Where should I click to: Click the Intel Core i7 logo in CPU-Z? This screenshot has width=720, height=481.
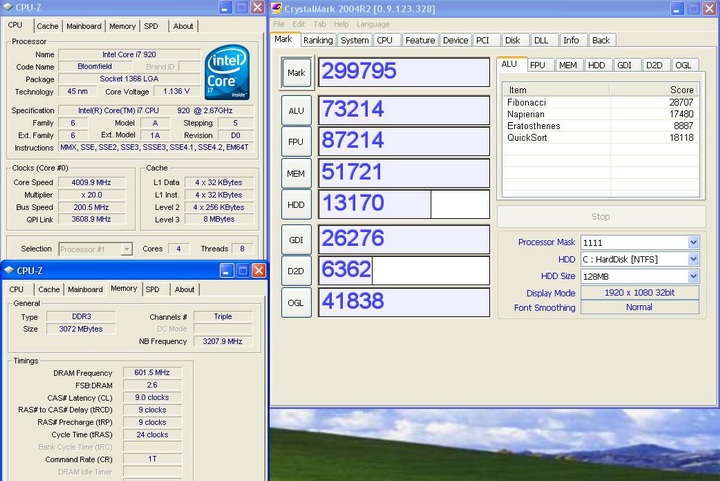pyautogui.click(x=227, y=72)
